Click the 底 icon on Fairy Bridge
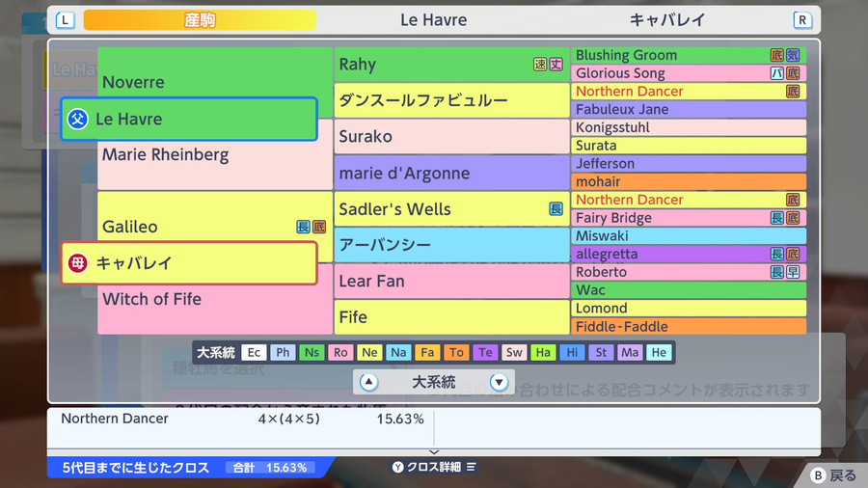Viewport: 868px width, 488px height. coord(793,218)
